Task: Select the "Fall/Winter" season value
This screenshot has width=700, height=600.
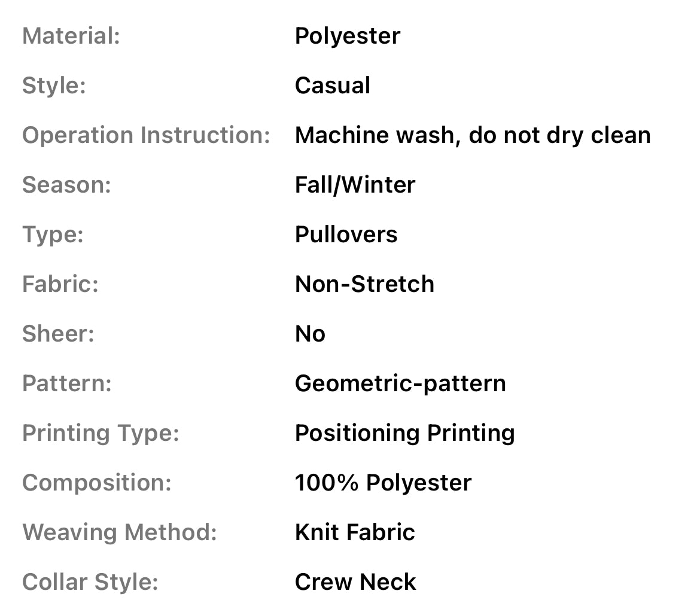Action: (355, 185)
